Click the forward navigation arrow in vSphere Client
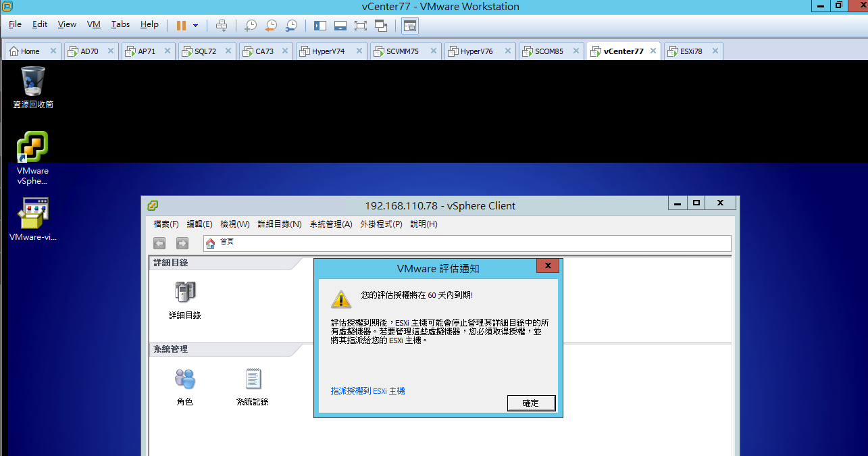This screenshot has width=868, height=456. click(182, 243)
